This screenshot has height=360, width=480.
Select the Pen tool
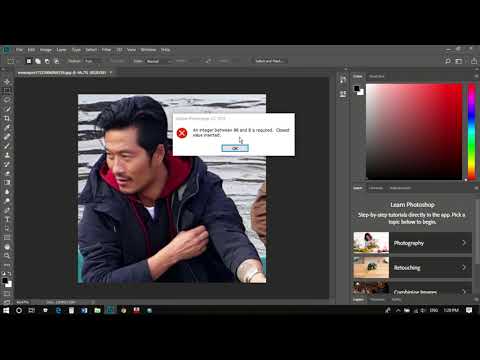pyautogui.click(x=7, y=210)
